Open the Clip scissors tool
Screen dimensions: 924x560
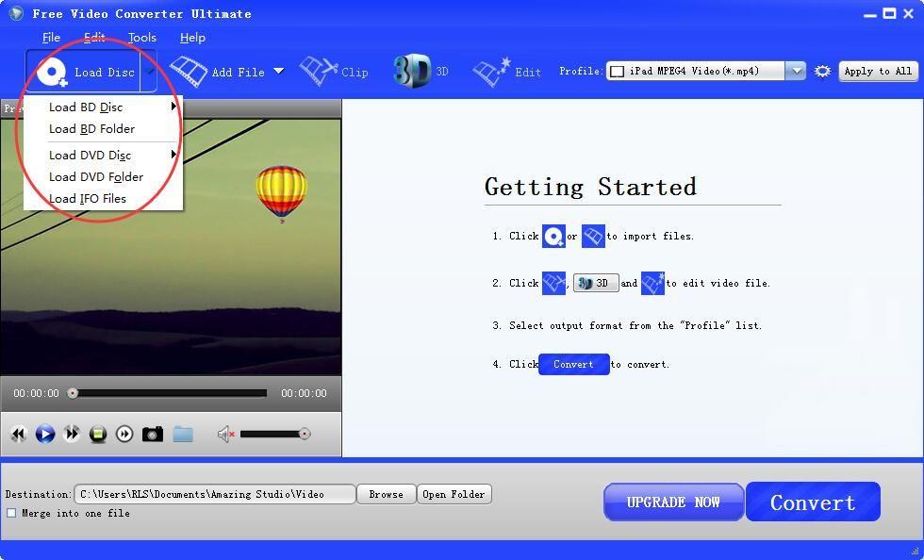tap(319, 72)
